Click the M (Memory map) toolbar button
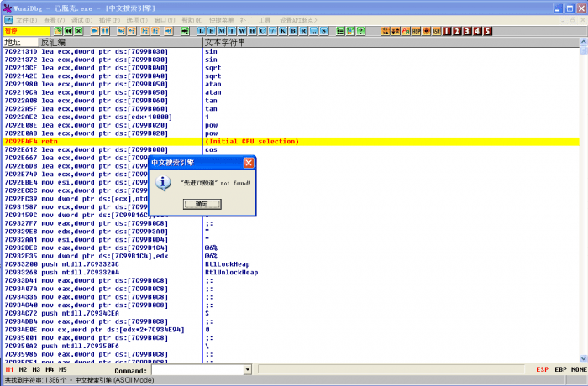This screenshot has width=588, height=386. pyautogui.click(x=220, y=31)
